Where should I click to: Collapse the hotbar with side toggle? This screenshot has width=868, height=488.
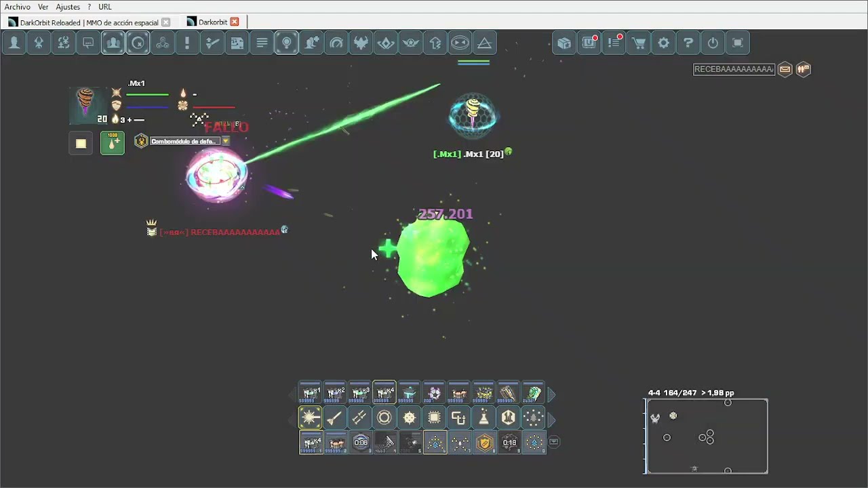coord(554,442)
